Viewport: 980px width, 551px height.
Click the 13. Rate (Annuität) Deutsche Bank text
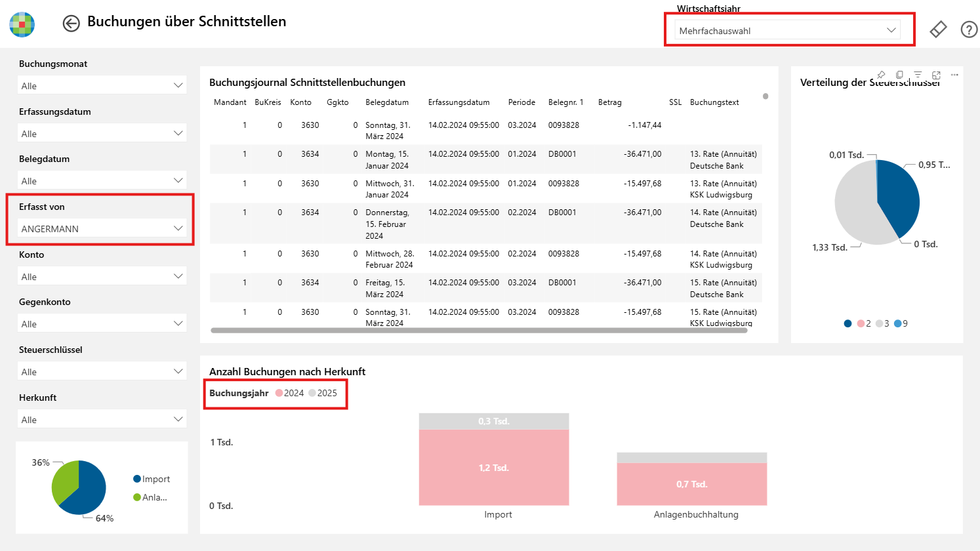pyautogui.click(x=724, y=160)
